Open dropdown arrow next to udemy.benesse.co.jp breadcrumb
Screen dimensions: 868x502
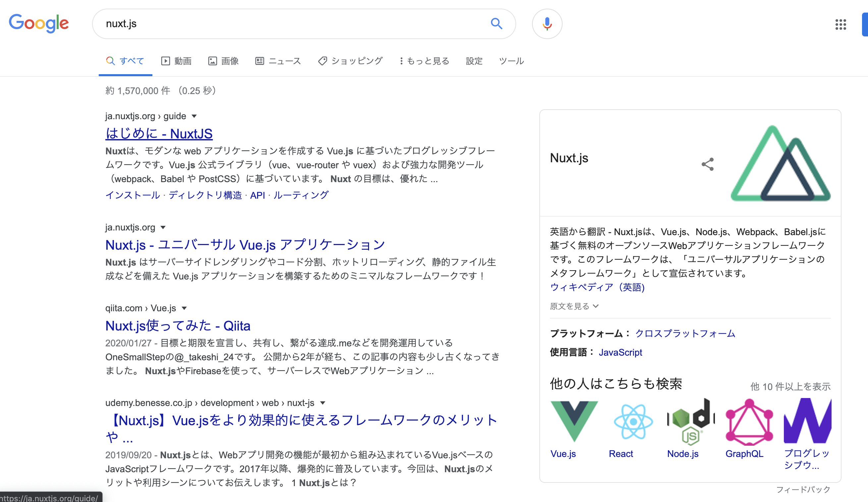[x=323, y=403]
